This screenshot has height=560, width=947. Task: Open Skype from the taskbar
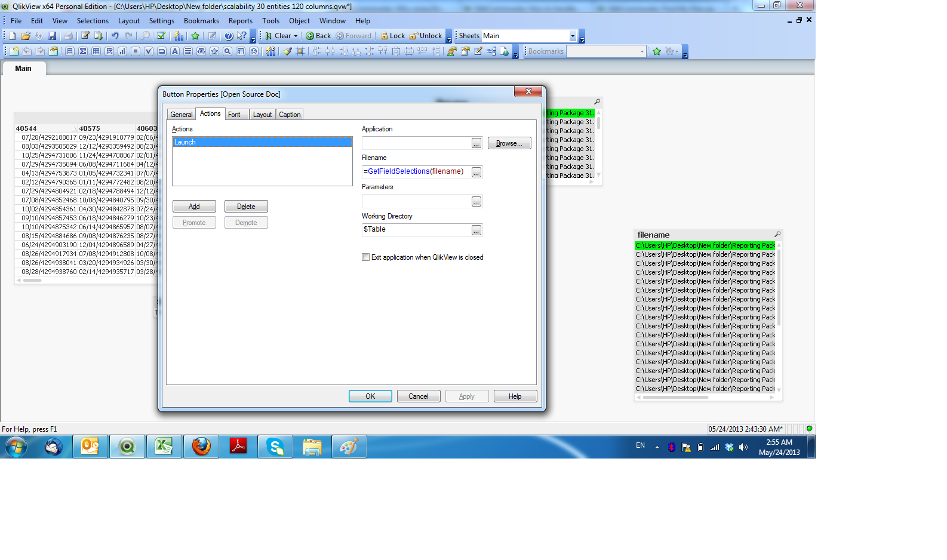[275, 447]
